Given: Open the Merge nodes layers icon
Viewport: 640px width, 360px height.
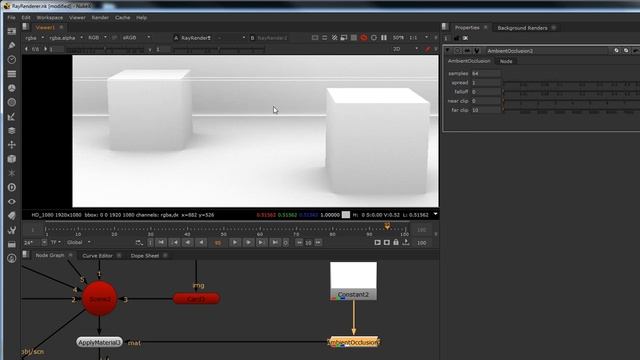Looking at the screenshot, I should pos(12,131).
